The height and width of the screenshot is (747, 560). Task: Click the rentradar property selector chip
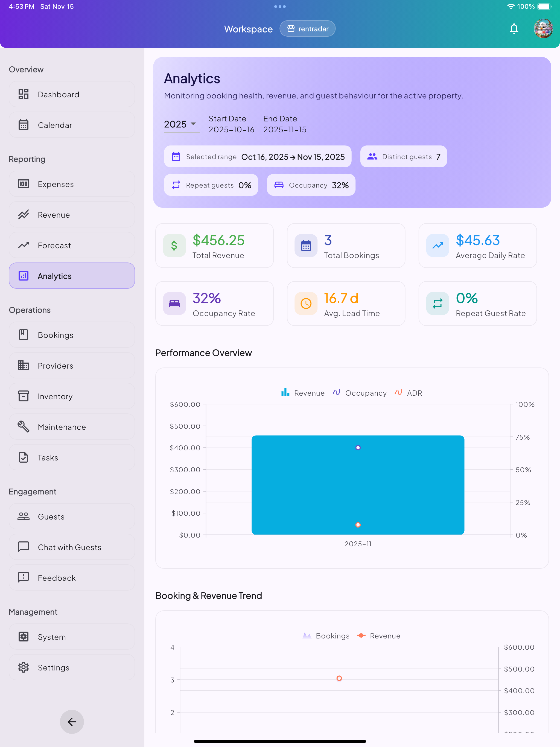[x=307, y=29]
